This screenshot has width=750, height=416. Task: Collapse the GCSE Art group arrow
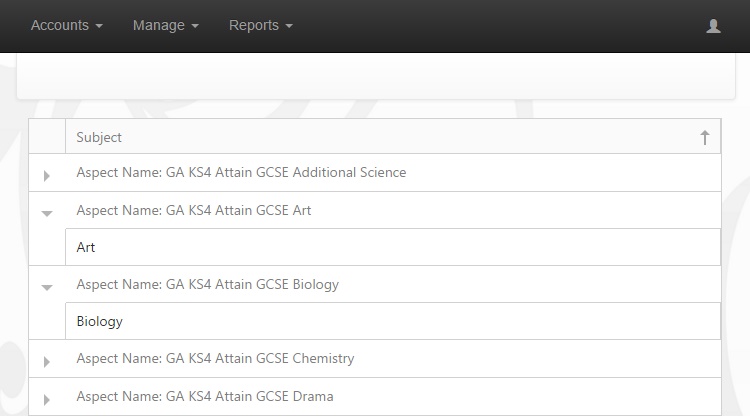click(47, 213)
